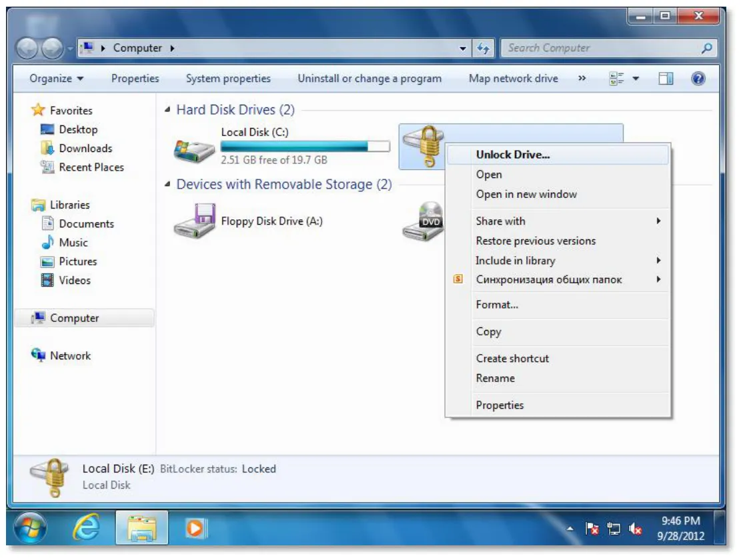741x560 pixels.
Task: Select the Local Disk (C:) drive icon
Action: 194,150
